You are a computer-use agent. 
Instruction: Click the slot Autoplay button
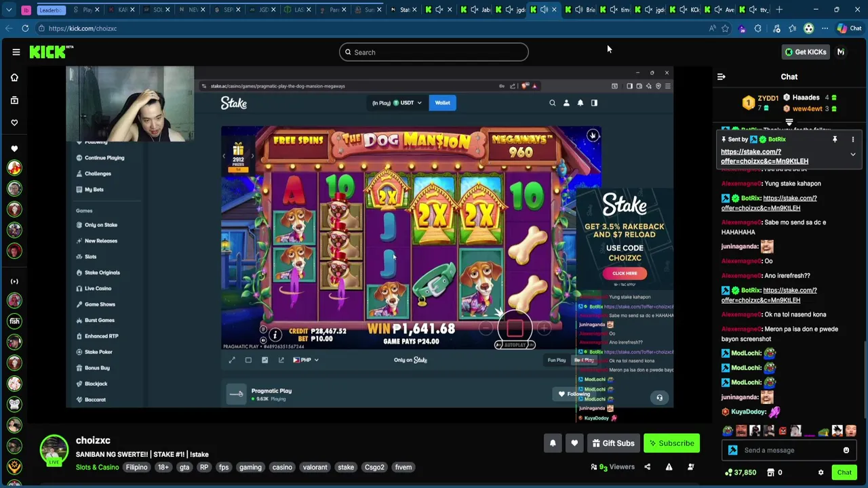tap(515, 345)
